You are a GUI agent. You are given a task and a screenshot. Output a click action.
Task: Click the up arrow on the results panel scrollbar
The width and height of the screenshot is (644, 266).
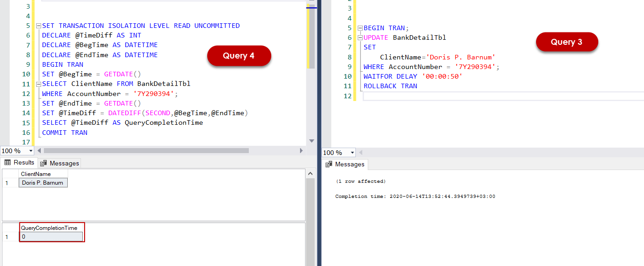pyautogui.click(x=311, y=173)
